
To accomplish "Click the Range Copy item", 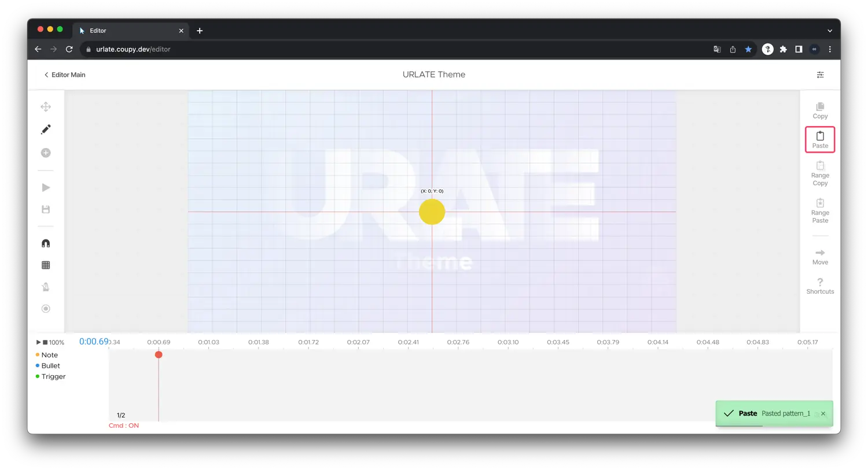I will 820,173.
